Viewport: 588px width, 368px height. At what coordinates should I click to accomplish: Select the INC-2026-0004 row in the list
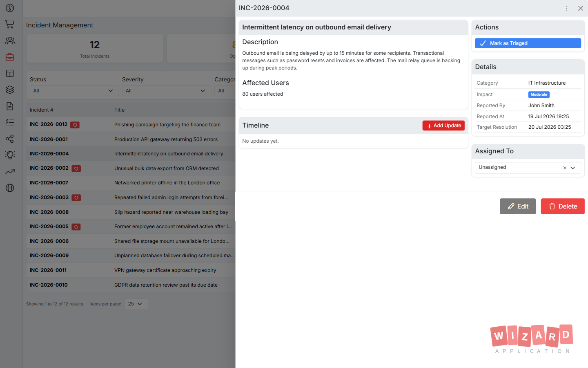(131, 154)
